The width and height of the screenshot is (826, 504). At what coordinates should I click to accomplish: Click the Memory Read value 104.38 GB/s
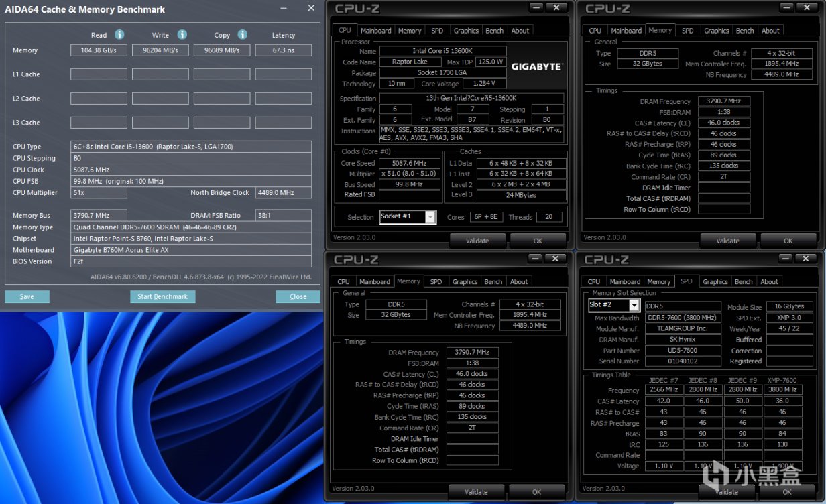[x=99, y=50]
